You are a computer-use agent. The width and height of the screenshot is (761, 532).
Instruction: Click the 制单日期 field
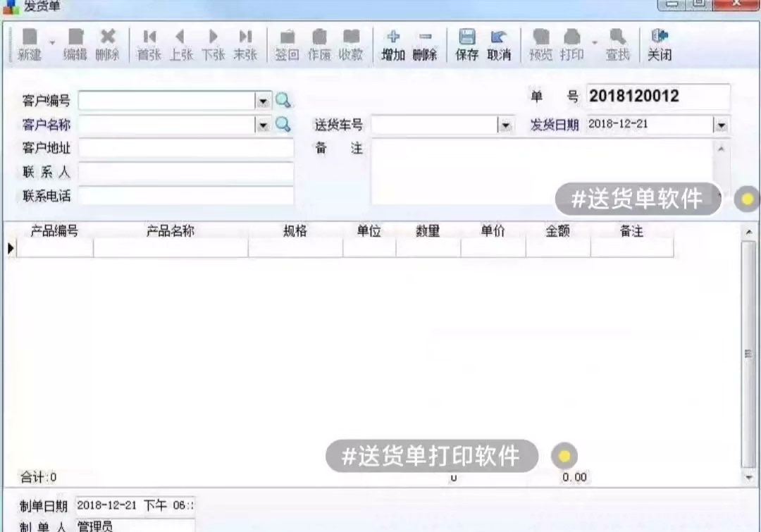point(135,505)
